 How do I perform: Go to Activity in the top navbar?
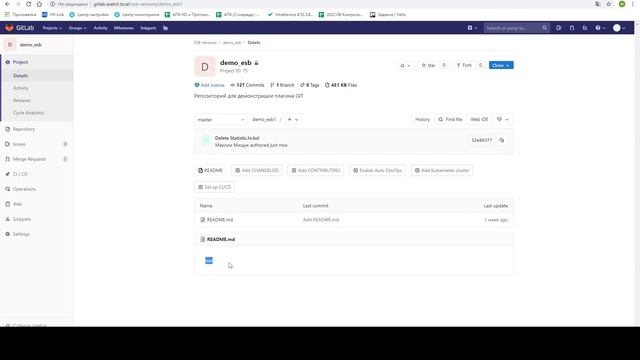(x=100, y=28)
